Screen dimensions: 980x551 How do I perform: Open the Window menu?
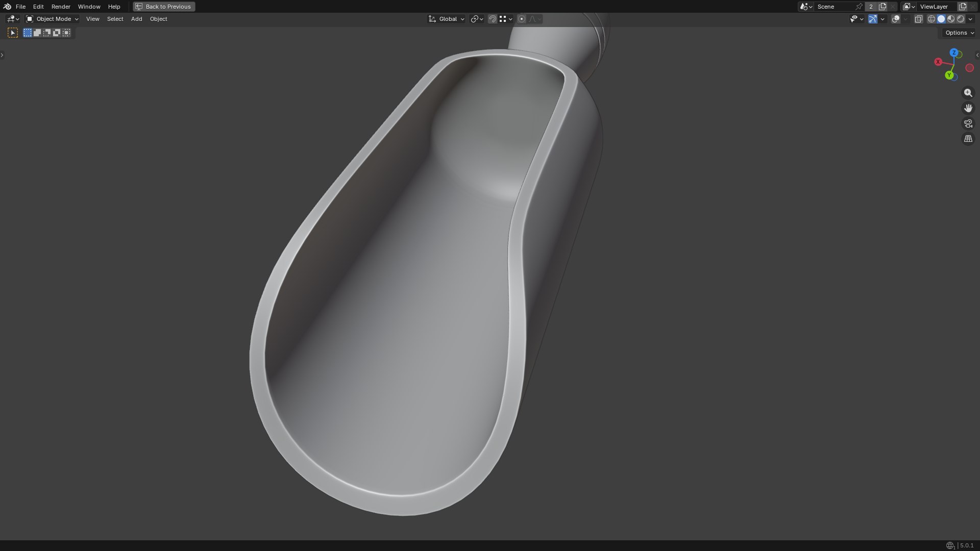[89, 7]
